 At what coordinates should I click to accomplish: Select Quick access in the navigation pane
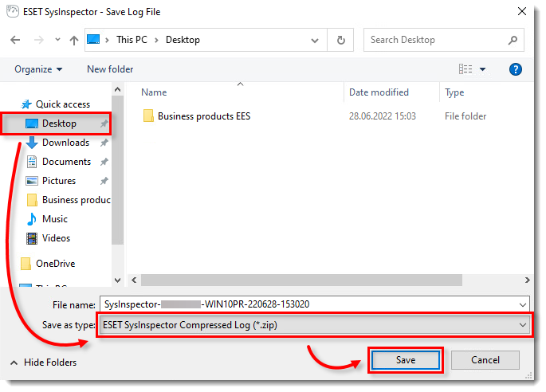click(63, 104)
